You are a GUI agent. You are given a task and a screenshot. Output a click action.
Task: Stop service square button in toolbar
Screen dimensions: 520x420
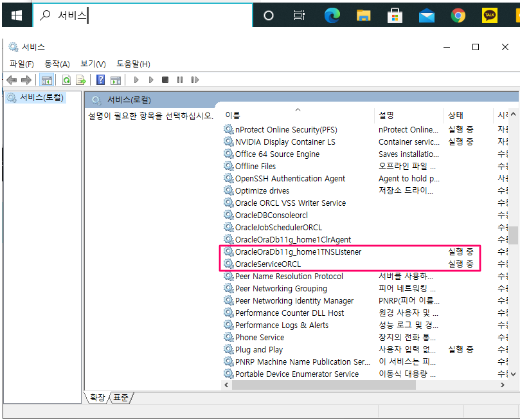click(x=165, y=80)
